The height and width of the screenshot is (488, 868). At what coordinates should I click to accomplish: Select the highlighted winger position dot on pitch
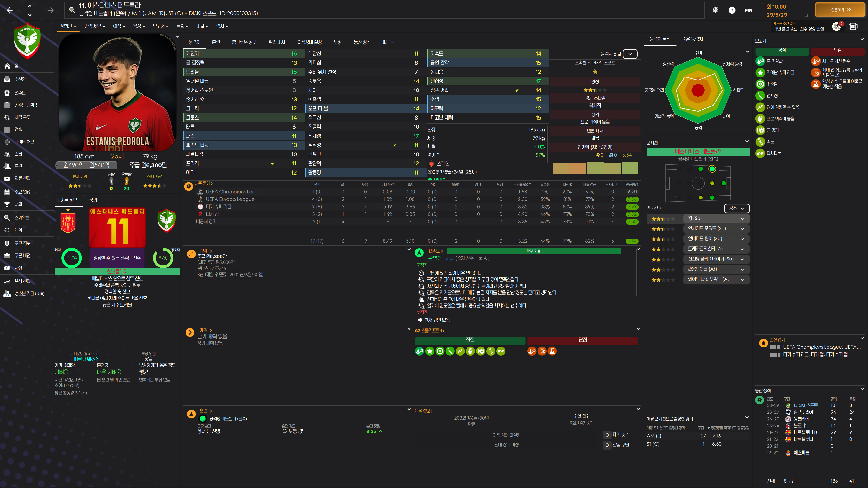(x=712, y=169)
